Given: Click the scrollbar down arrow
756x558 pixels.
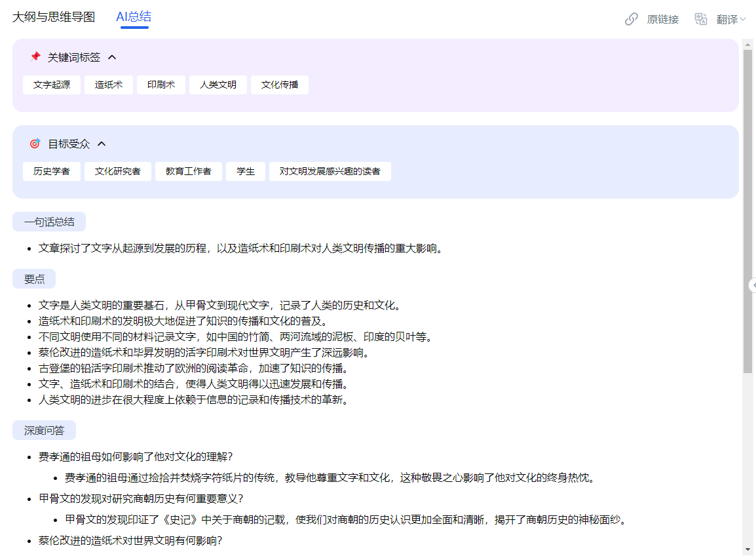Looking at the screenshot, I should [747, 549].
